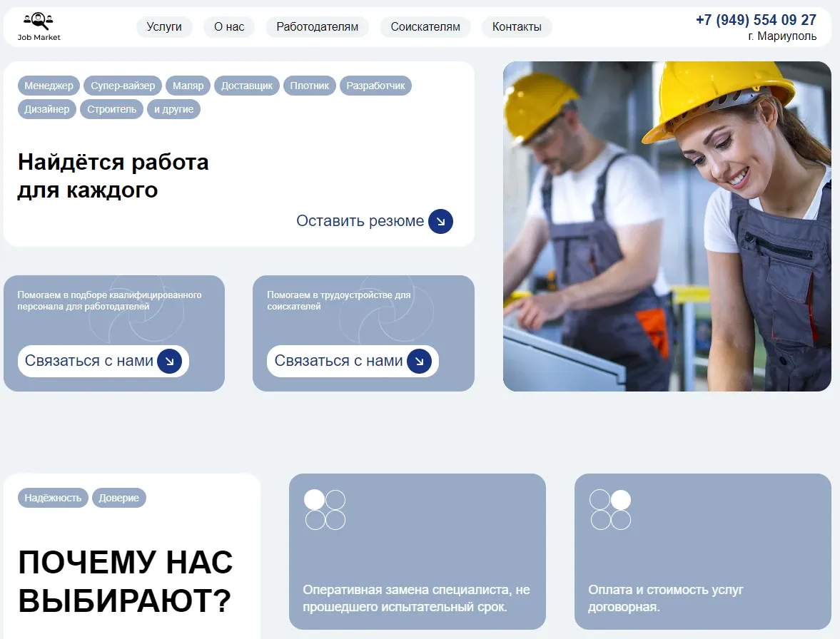840x639 pixels.
Task: Click the workers in helmets photo
Action: click(667, 226)
